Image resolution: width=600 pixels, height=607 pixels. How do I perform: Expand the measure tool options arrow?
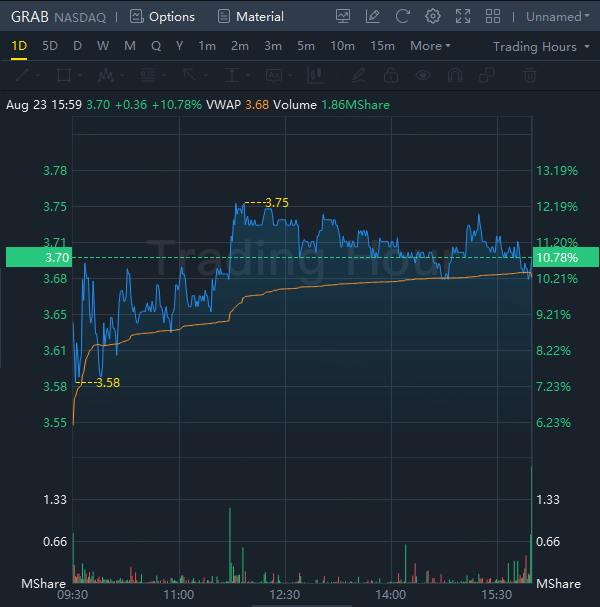coord(248,75)
